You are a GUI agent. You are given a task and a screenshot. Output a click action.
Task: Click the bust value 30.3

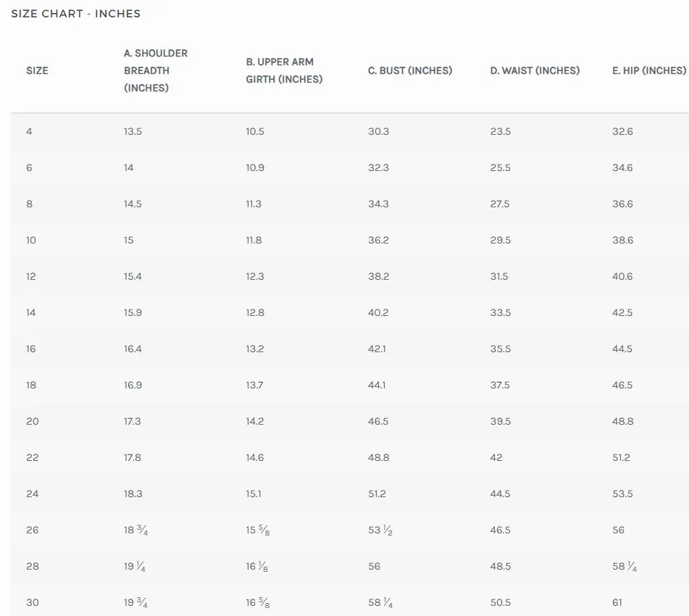tap(378, 131)
